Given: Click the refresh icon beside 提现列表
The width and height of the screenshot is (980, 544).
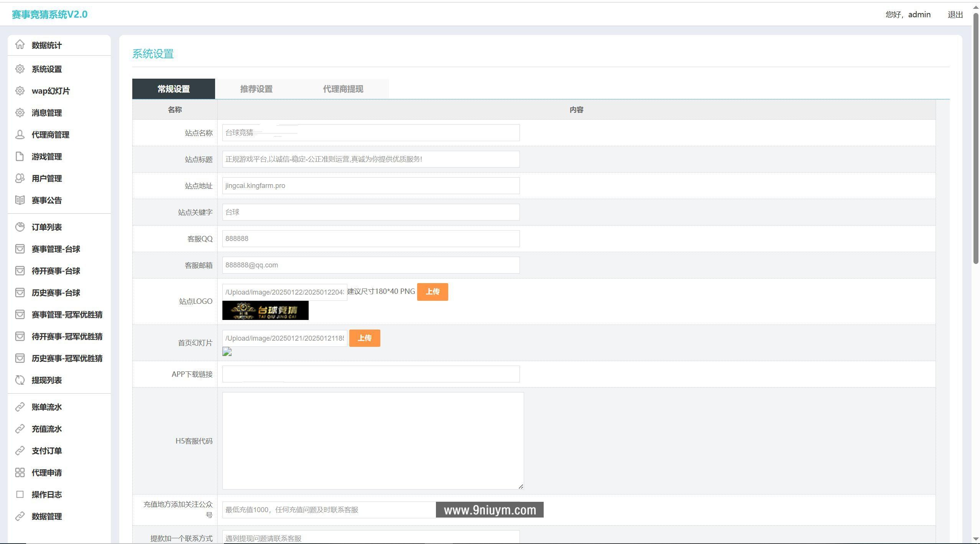Looking at the screenshot, I should [20, 380].
